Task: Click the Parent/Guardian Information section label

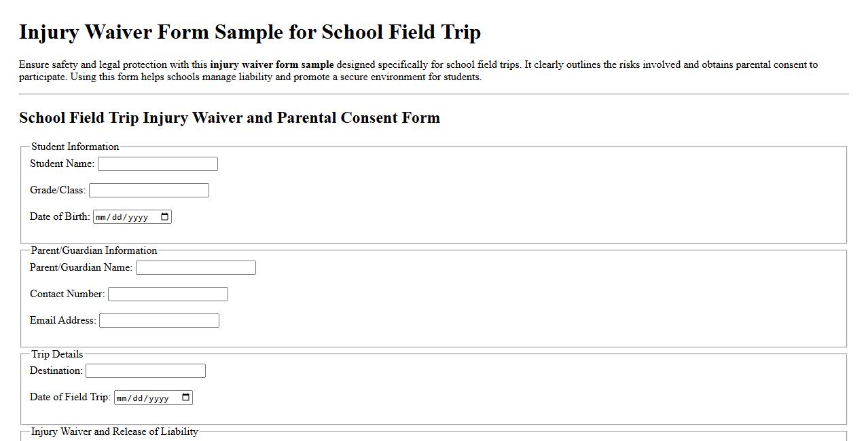Action: click(x=93, y=250)
